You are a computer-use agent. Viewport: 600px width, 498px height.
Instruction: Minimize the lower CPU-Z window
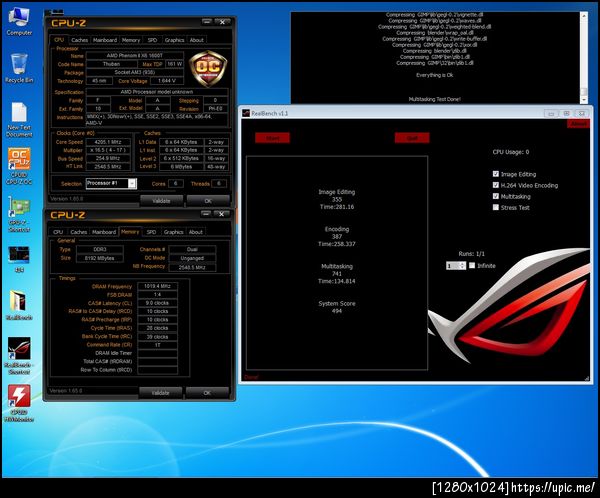click(206, 214)
